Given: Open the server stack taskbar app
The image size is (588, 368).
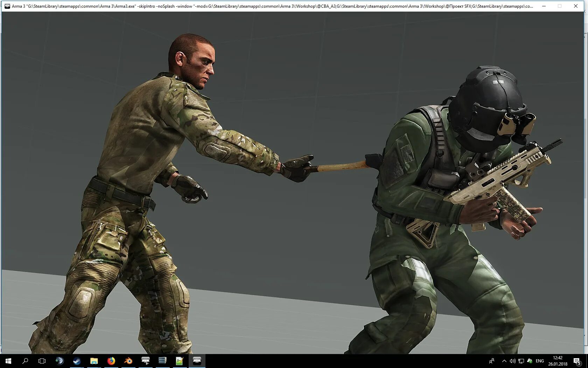Looking at the screenshot, I should [x=162, y=361].
